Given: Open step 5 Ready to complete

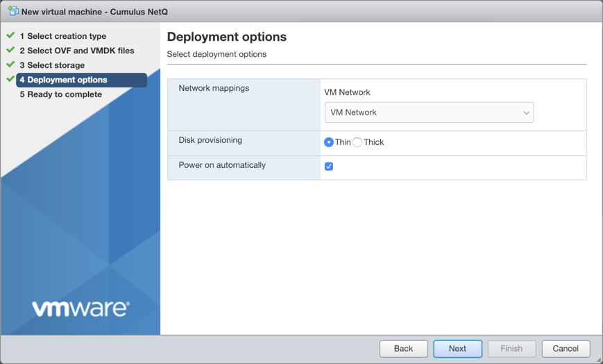Looking at the screenshot, I should coord(61,94).
